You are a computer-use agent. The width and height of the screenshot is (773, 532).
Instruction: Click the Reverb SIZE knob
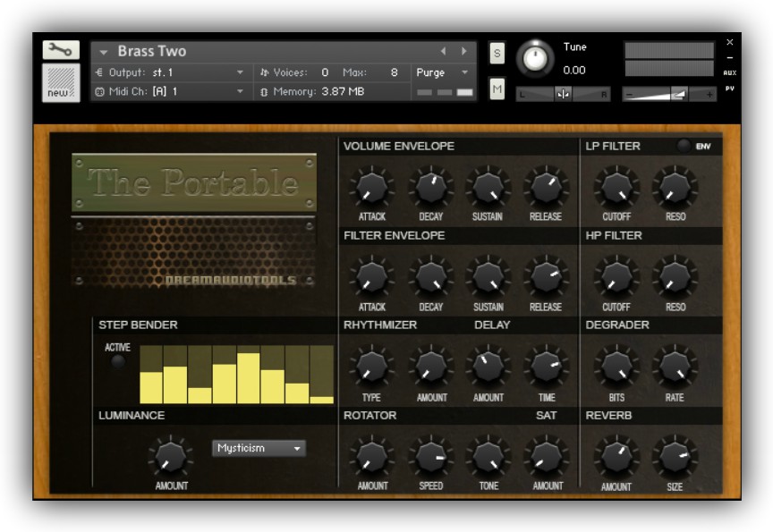pyautogui.click(x=675, y=458)
